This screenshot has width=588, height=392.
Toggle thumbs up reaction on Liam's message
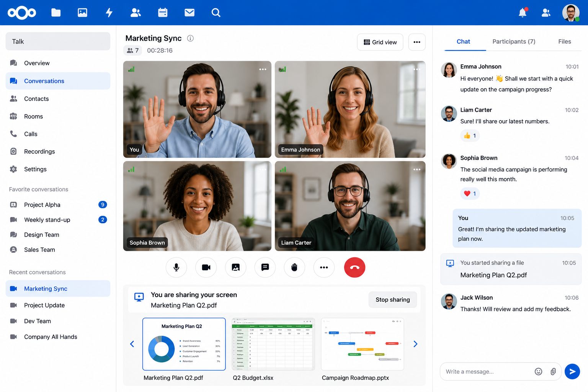470,136
